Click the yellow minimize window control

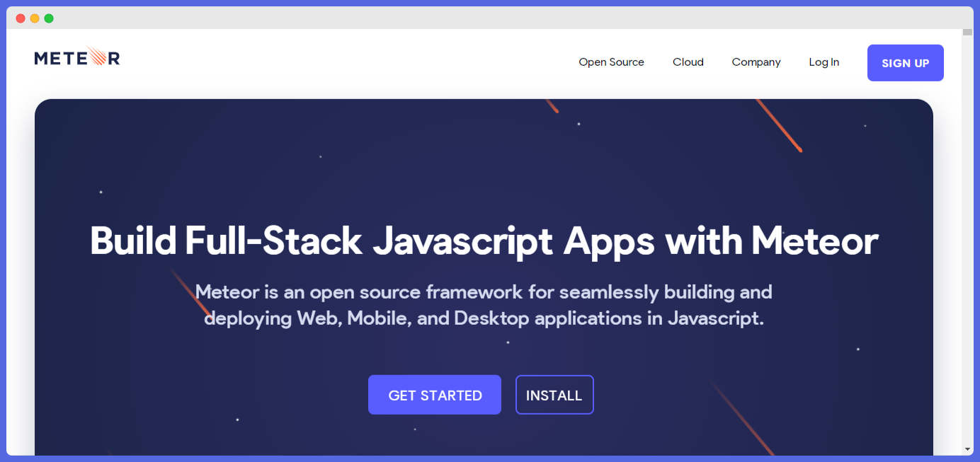34,18
